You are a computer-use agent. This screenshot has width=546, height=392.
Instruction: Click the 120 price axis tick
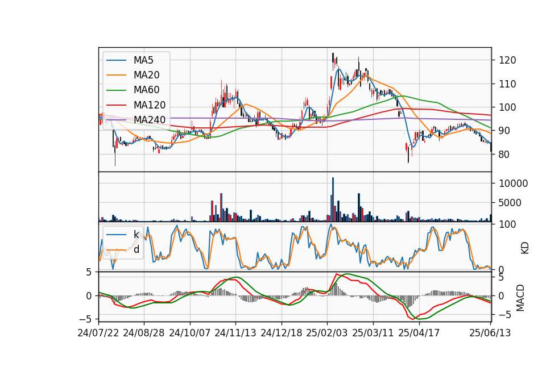tap(507, 61)
